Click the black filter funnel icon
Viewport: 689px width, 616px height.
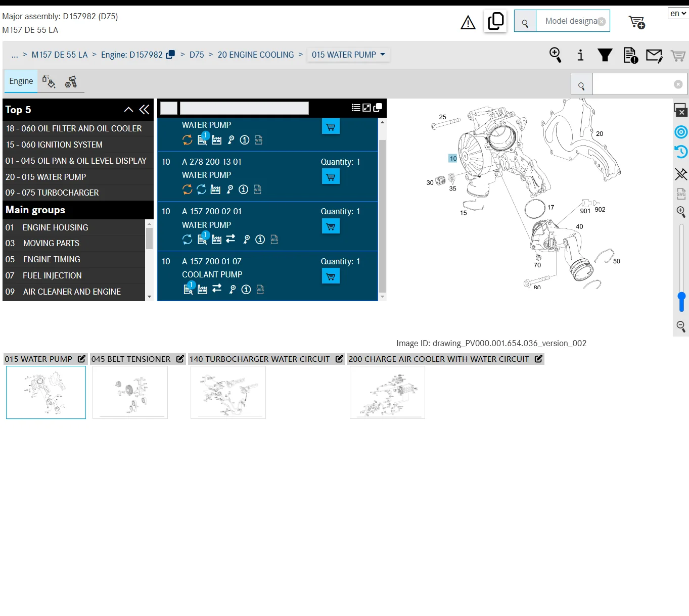coord(605,55)
